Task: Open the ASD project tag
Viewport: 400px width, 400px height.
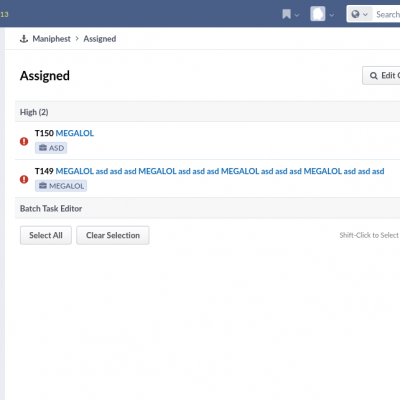Action: [x=51, y=148]
